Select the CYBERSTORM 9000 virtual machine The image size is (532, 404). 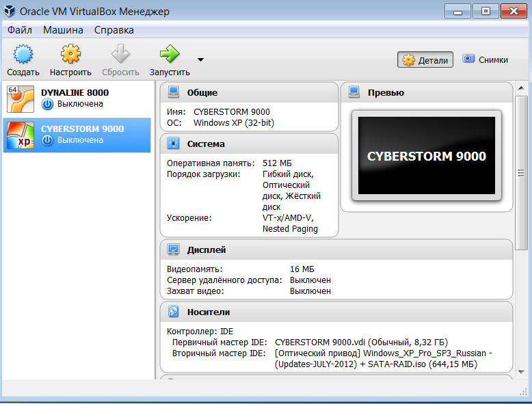pos(77,135)
